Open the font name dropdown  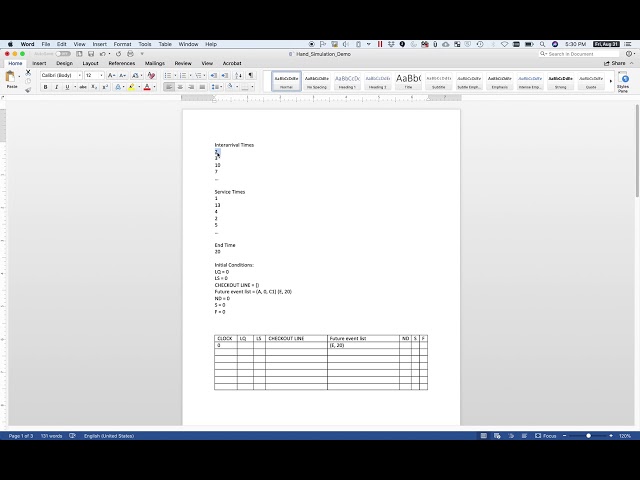point(80,76)
